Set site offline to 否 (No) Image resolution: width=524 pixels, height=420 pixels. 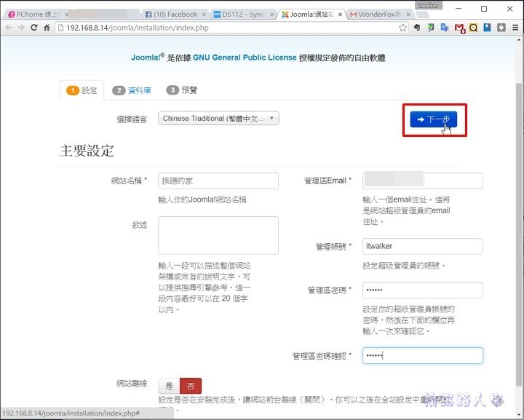pos(190,386)
